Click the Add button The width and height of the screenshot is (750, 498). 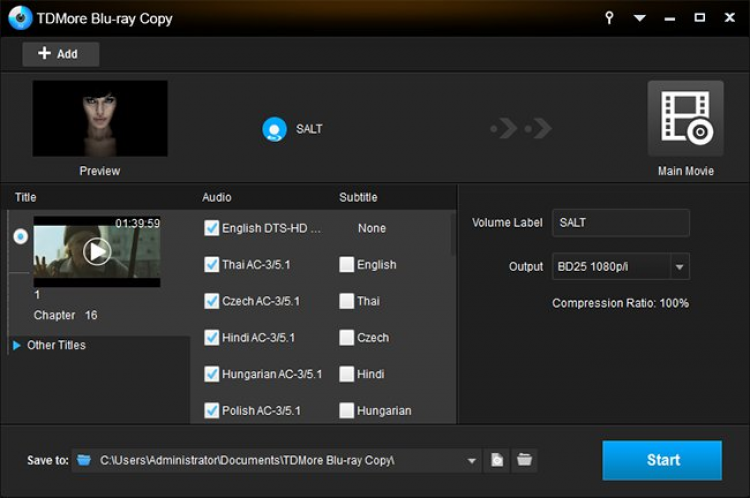click(61, 54)
